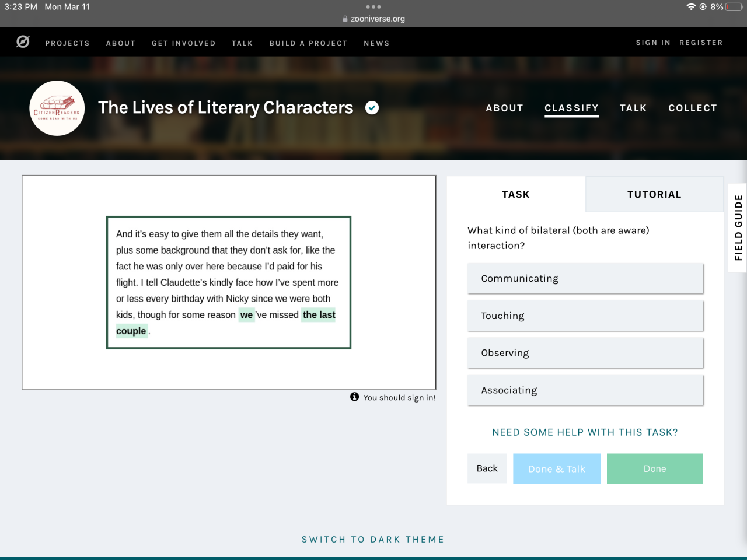Screen dimensions: 747x560
Task: Open project About tab
Action: click(505, 108)
